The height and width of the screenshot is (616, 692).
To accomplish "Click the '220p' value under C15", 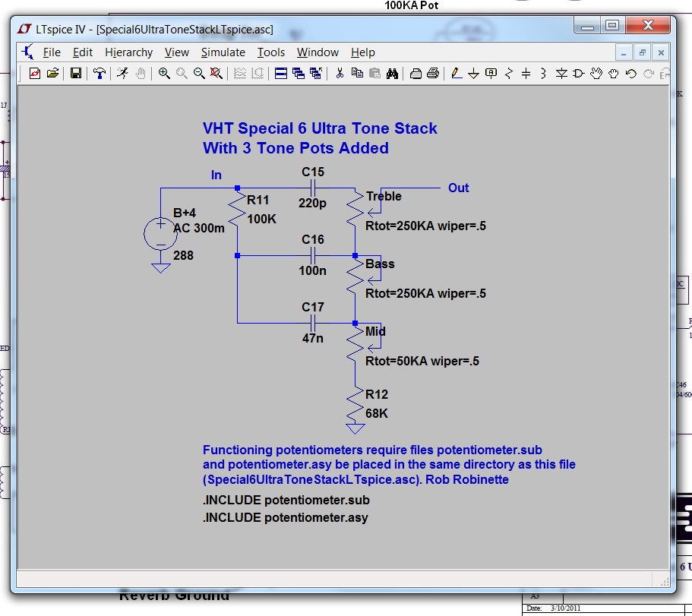I will [312, 203].
